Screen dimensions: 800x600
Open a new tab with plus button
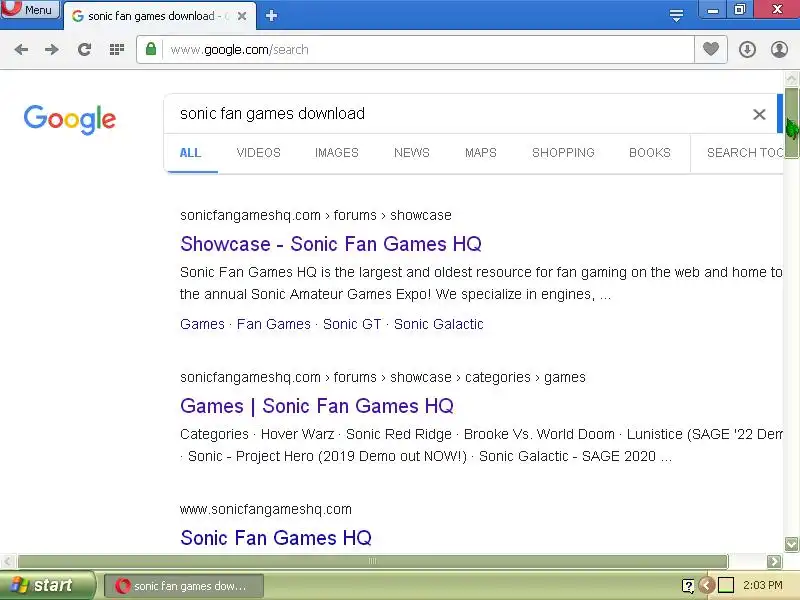point(271,16)
